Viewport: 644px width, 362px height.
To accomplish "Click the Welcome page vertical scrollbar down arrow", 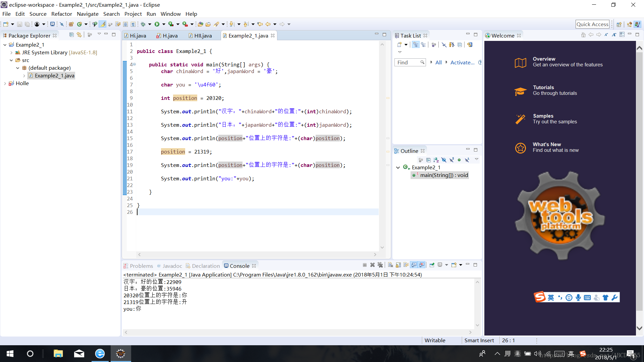I will click(639, 328).
